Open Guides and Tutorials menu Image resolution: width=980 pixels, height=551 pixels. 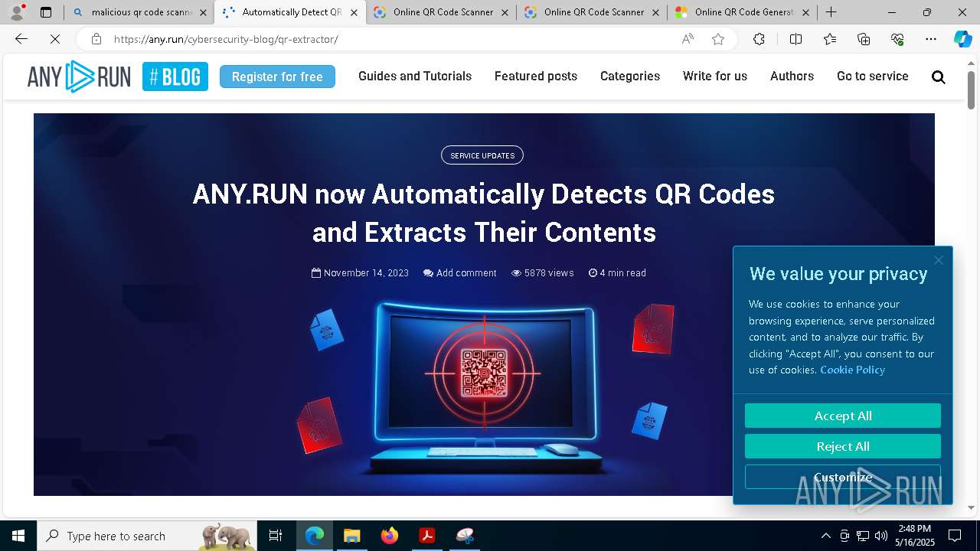pyautogui.click(x=415, y=77)
